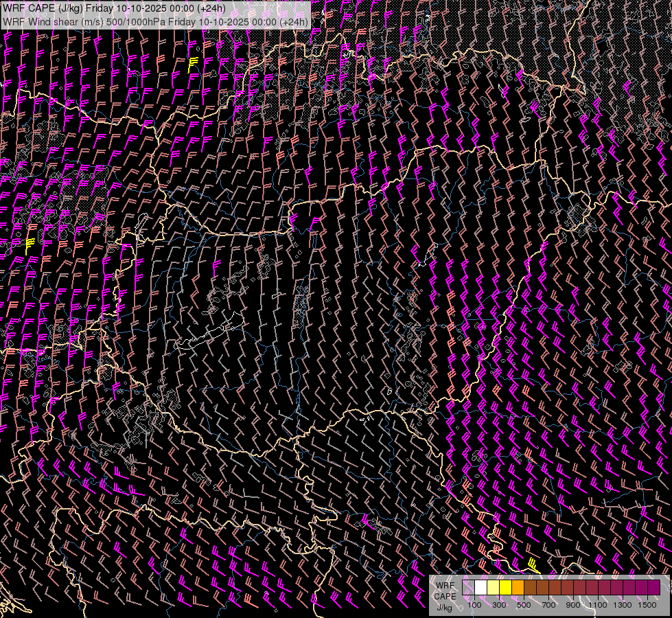672x618 pixels.
Task: Click the 700 value on the legend
Action: [548, 605]
